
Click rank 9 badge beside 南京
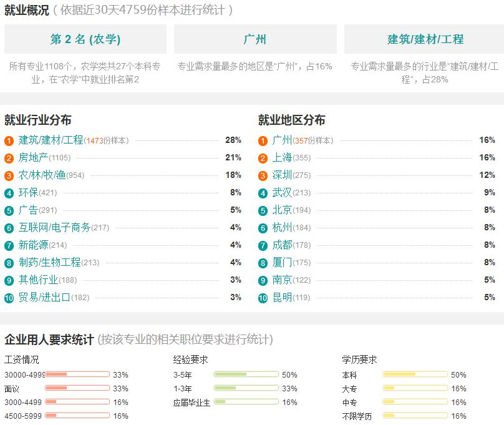263,281
